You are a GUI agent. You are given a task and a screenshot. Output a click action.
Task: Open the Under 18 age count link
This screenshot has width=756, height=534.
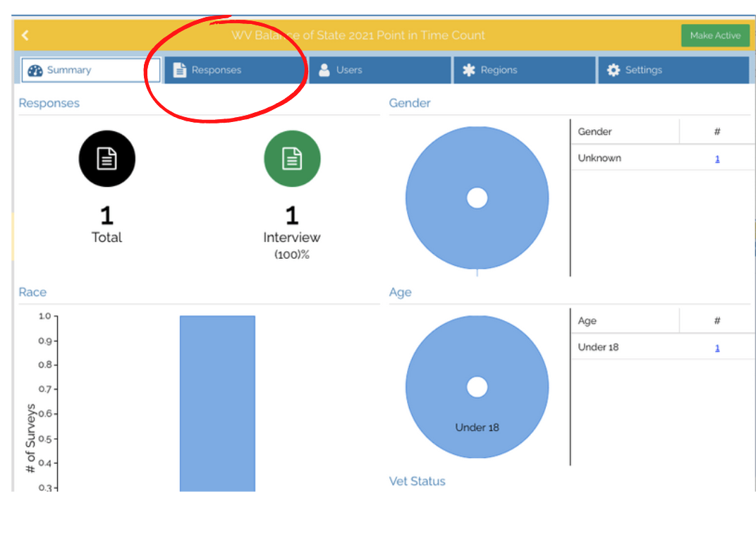click(x=717, y=348)
